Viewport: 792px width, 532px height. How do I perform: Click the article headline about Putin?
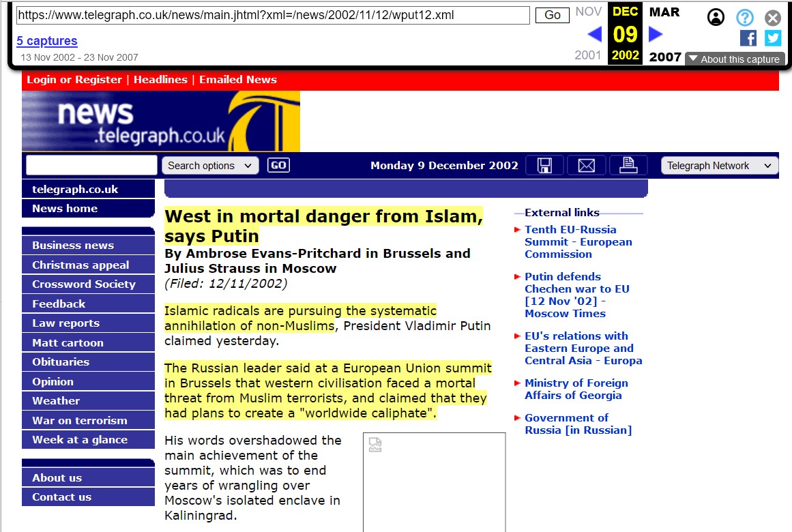[324, 226]
